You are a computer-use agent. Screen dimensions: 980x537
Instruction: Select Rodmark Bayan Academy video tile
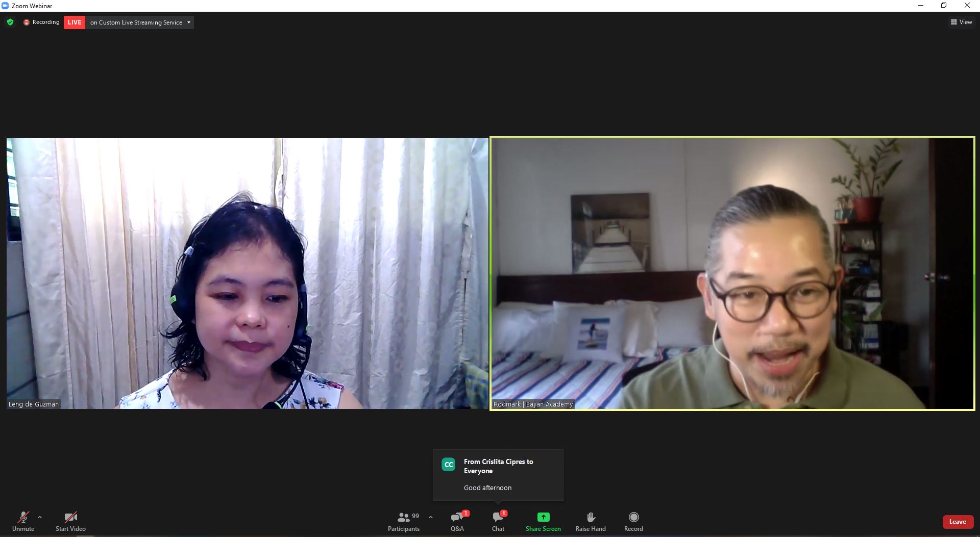732,273
